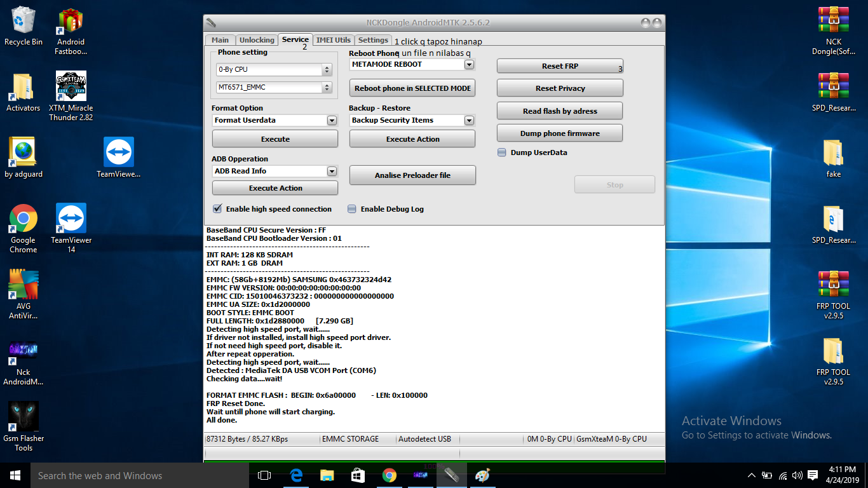868x488 pixels.
Task: Open the Microsoft Store taskbar icon
Action: [x=358, y=475]
